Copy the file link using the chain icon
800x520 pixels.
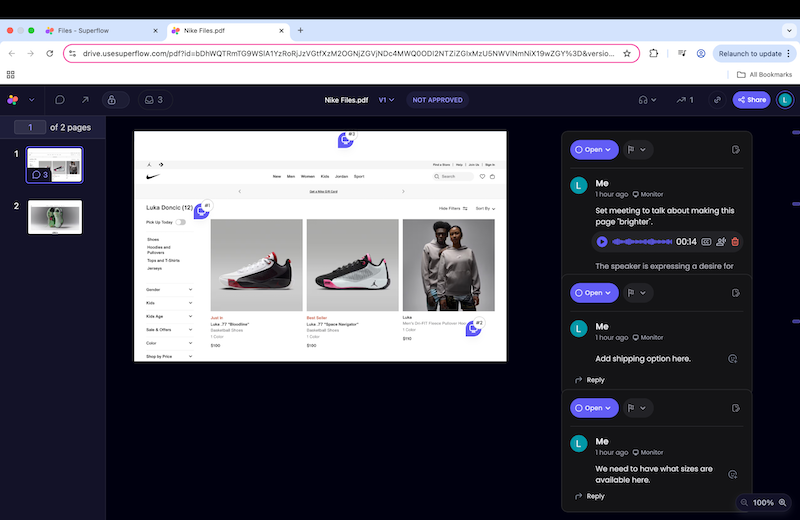[717, 100]
